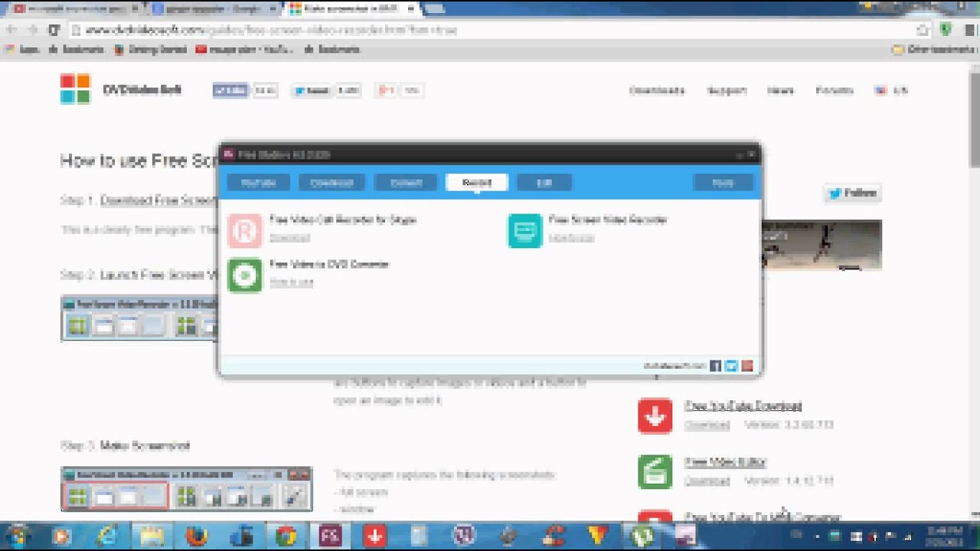The width and height of the screenshot is (980, 551).
Task: Click the Chrome address bar
Action: pyautogui.click(x=490, y=30)
